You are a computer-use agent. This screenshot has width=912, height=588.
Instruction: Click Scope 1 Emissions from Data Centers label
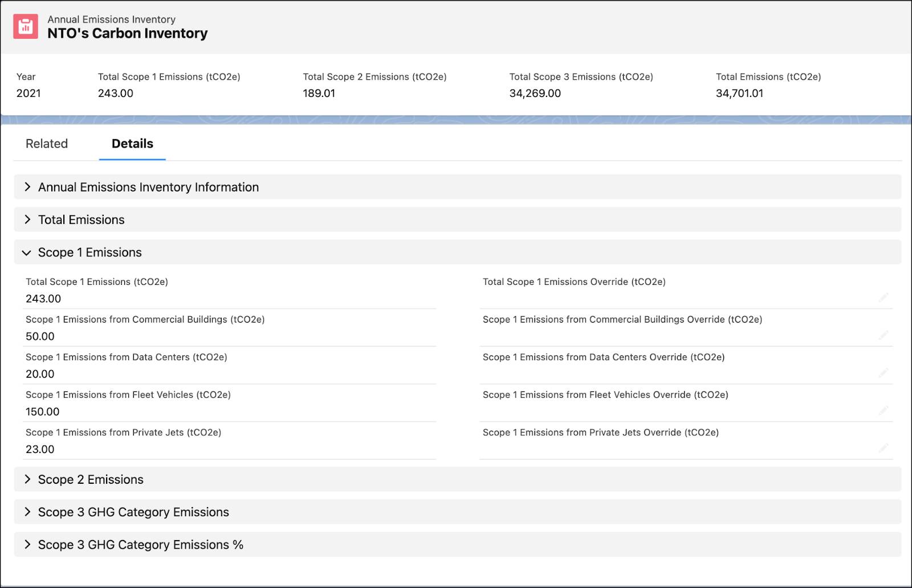click(127, 357)
